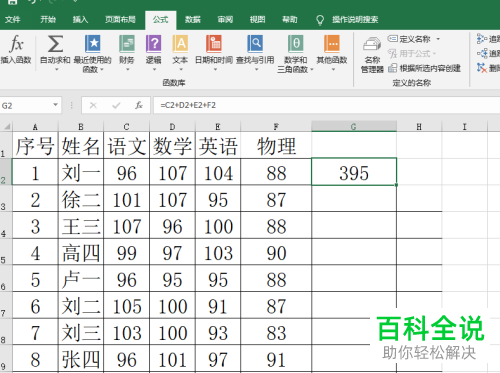Open Recently Used functions (最近使用的函数)
Image resolution: width=500 pixels, height=373 pixels.
[x=92, y=54]
